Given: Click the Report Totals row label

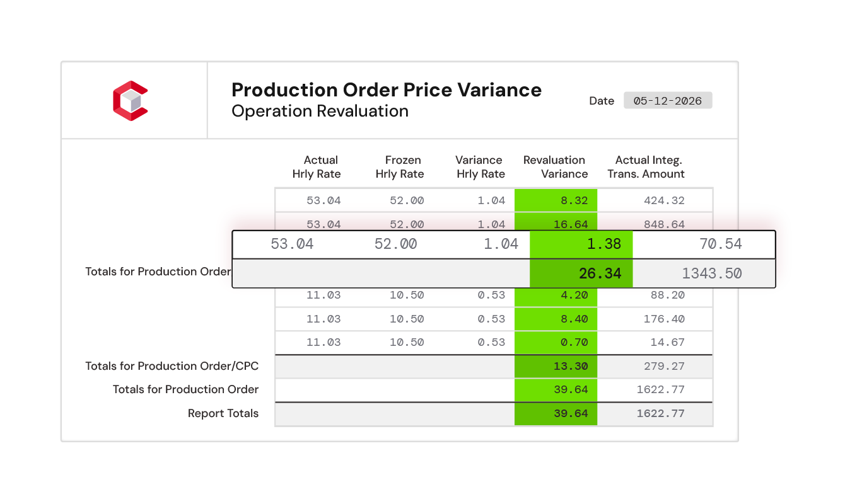Looking at the screenshot, I should [x=223, y=413].
